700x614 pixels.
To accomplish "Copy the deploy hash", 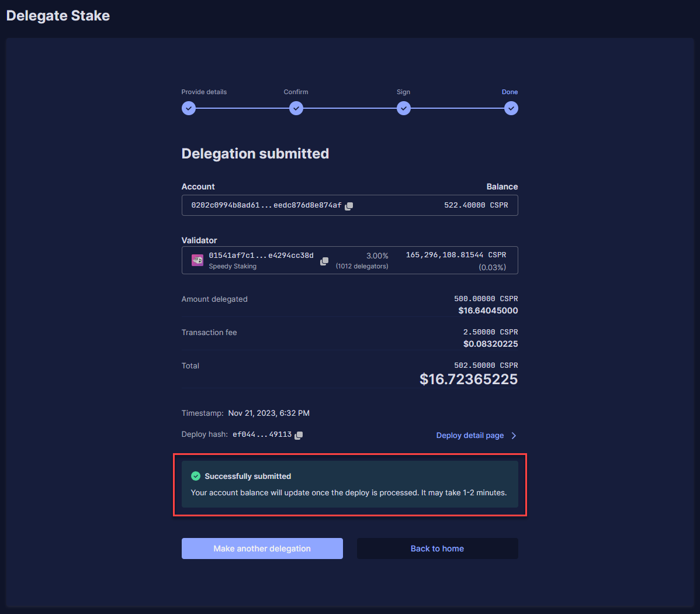I will click(299, 435).
